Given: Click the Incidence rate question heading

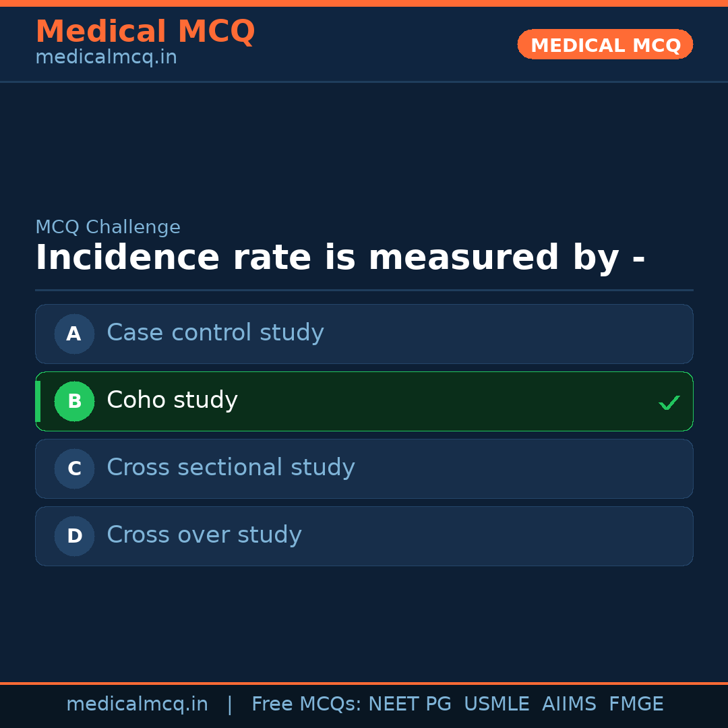Looking at the screenshot, I should pyautogui.click(x=340, y=258).
